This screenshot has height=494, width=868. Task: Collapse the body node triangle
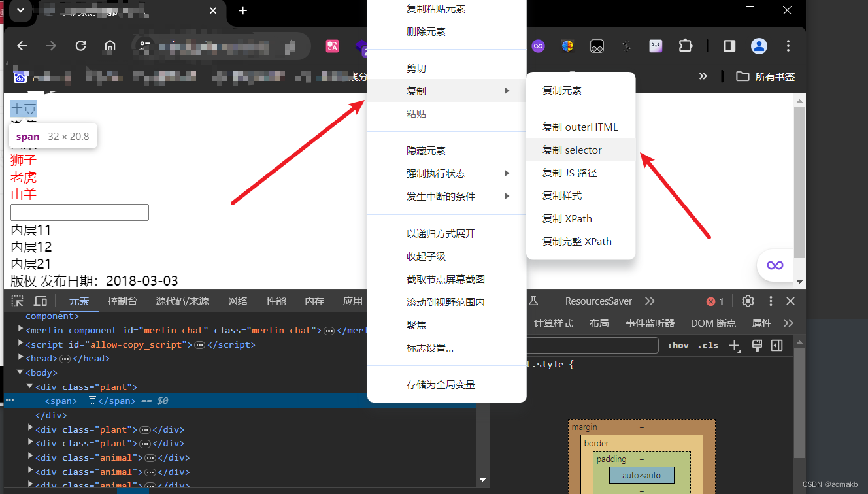tap(20, 372)
